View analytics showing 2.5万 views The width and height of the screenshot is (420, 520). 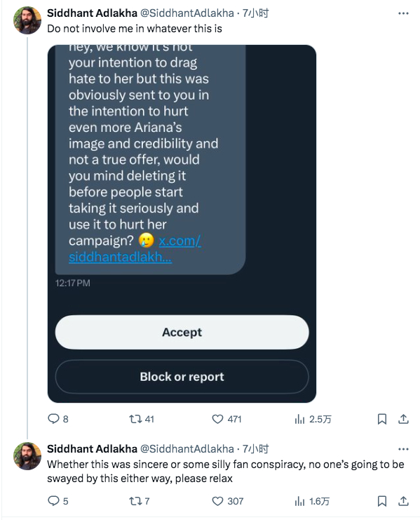[x=313, y=419]
